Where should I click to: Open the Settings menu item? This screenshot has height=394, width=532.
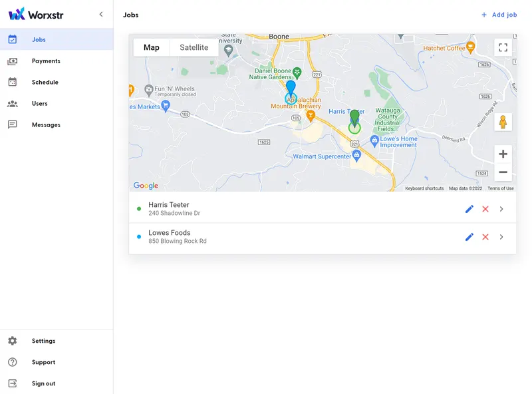[57, 341]
